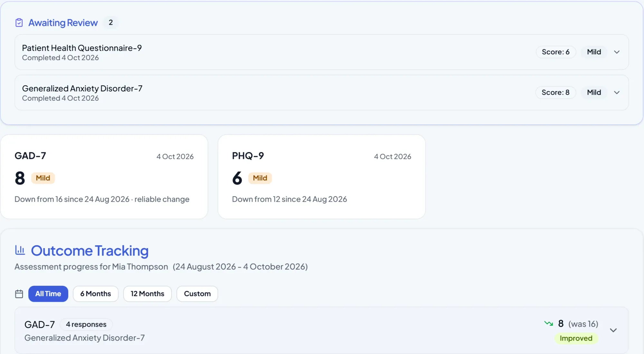Click the orange Mild badge in PHQ-9 card
The height and width of the screenshot is (354, 644).
[260, 178]
